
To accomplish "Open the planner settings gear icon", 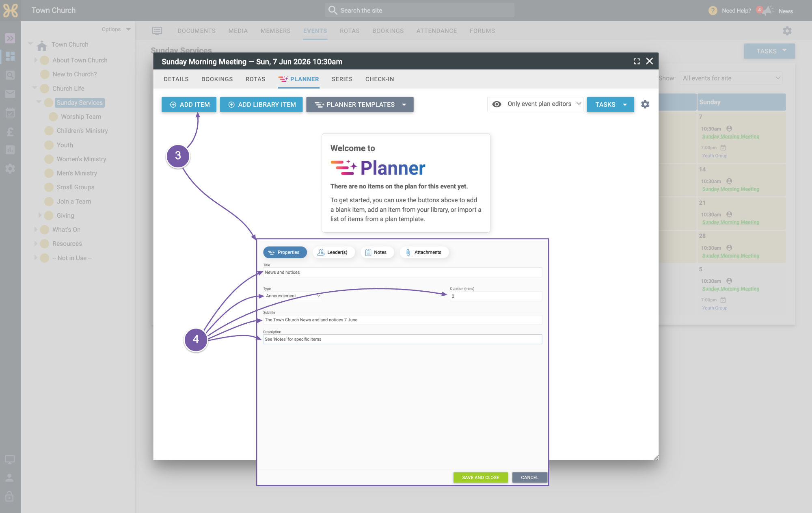I will [x=645, y=104].
